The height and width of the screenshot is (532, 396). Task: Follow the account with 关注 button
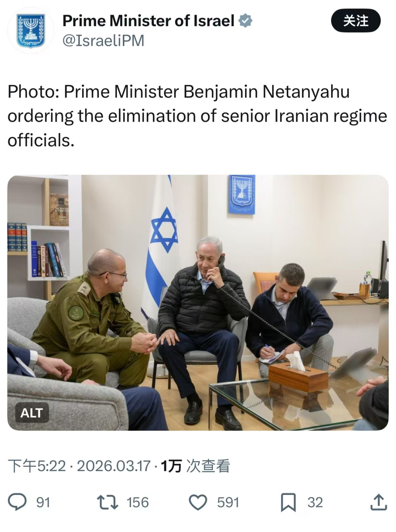pos(356,21)
